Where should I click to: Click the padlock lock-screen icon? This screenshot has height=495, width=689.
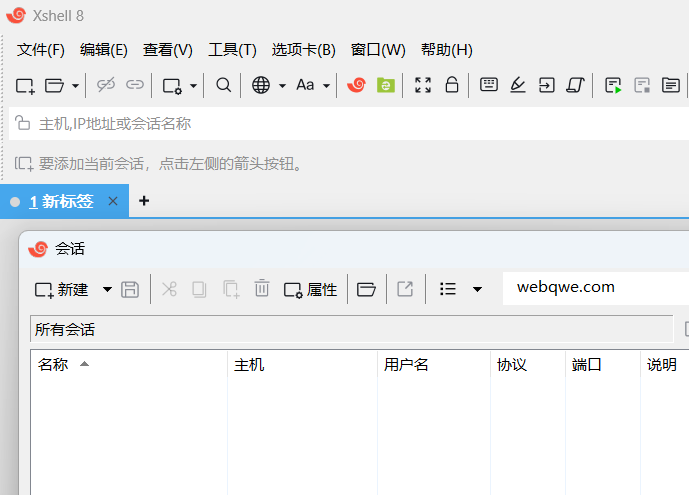click(452, 85)
